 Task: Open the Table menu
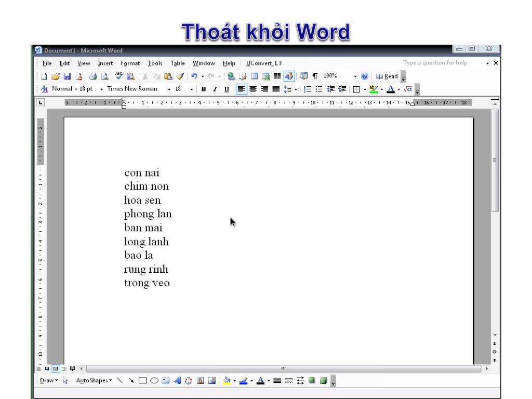pyautogui.click(x=178, y=63)
